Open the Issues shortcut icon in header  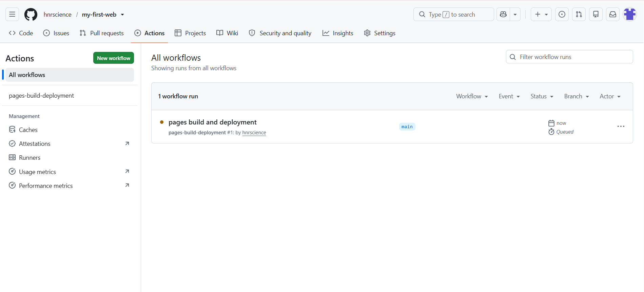pyautogui.click(x=562, y=14)
